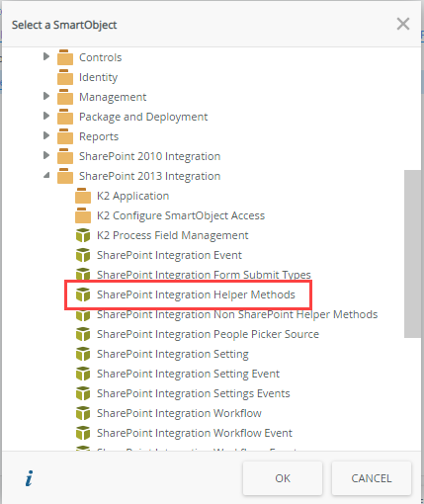Click the info icon at the dialog bottom

(30, 478)
